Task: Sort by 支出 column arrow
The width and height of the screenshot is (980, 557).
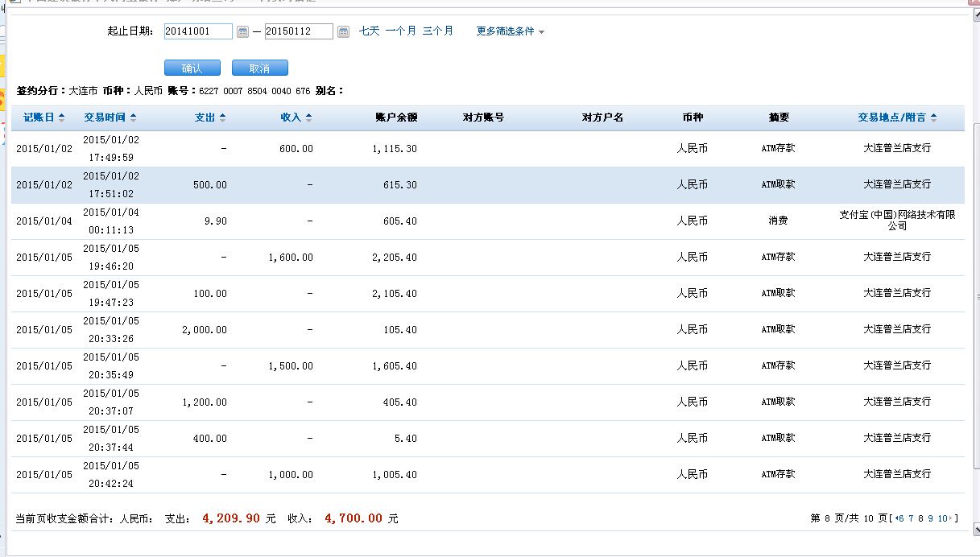Action: point(222,118)
